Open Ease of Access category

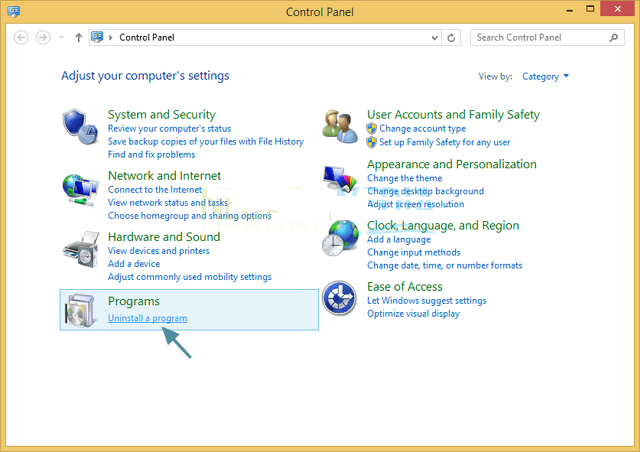click(404, 287)
